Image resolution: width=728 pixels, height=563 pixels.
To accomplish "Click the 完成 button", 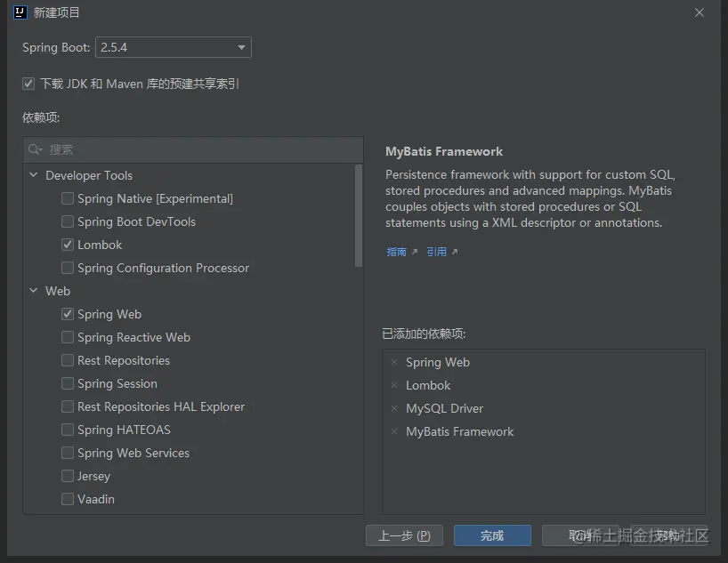I will pos(492,535).
